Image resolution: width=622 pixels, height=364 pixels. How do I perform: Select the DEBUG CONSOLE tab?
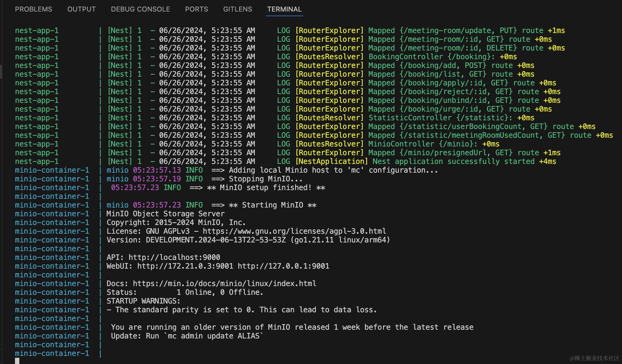tap(140, 9)
